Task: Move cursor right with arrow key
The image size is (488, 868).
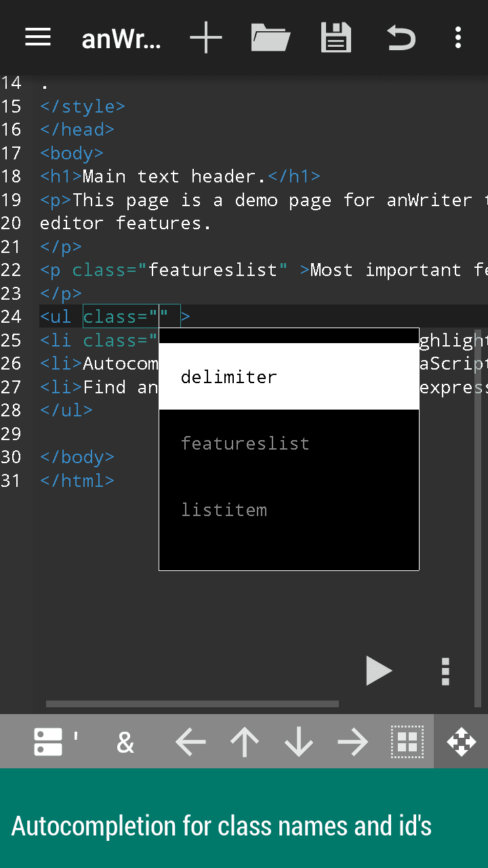Action: [x=353, y=743]
